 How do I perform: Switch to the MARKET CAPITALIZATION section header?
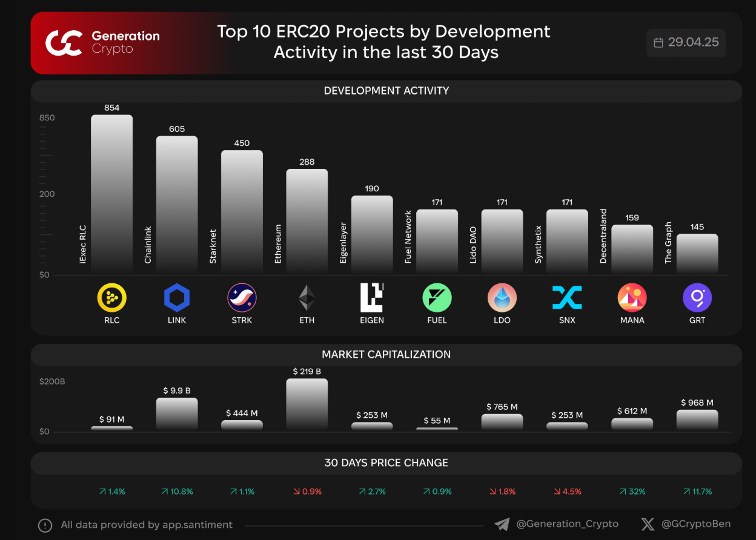[386, 354]
